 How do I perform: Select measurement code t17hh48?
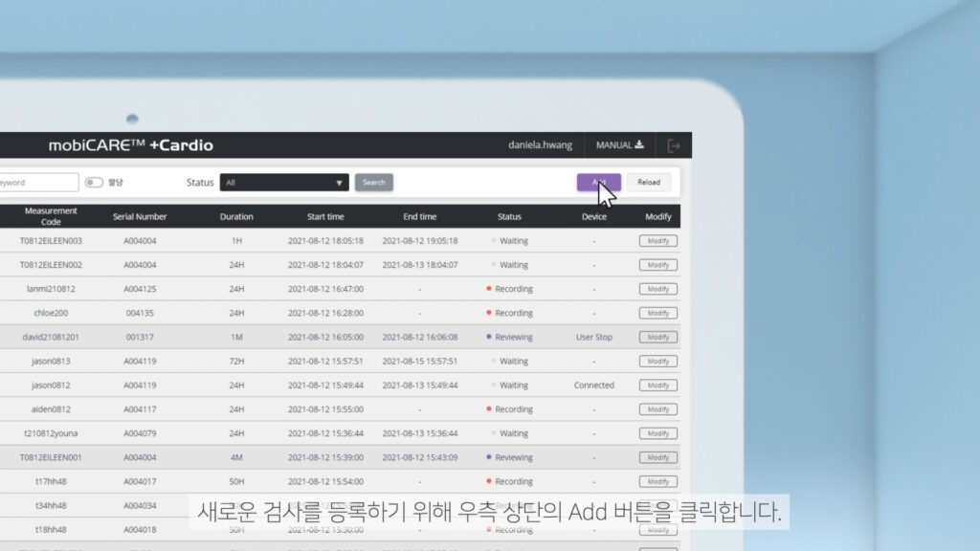click(51, 482)
